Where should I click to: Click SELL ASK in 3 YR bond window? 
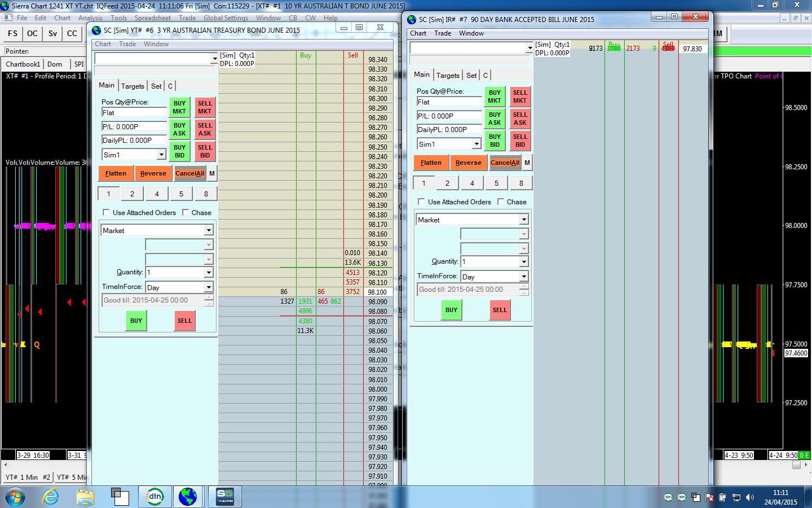[205, 129]
